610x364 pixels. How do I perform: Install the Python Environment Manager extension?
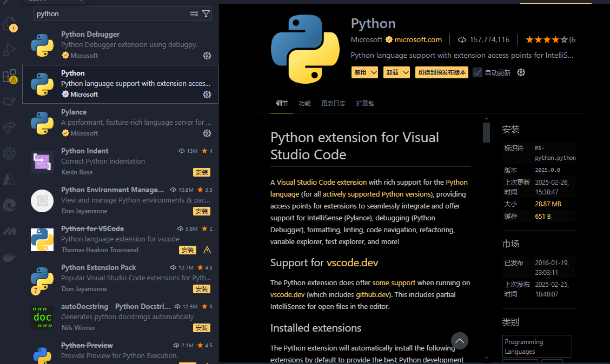pyautogui.click(x=202, y=211)
